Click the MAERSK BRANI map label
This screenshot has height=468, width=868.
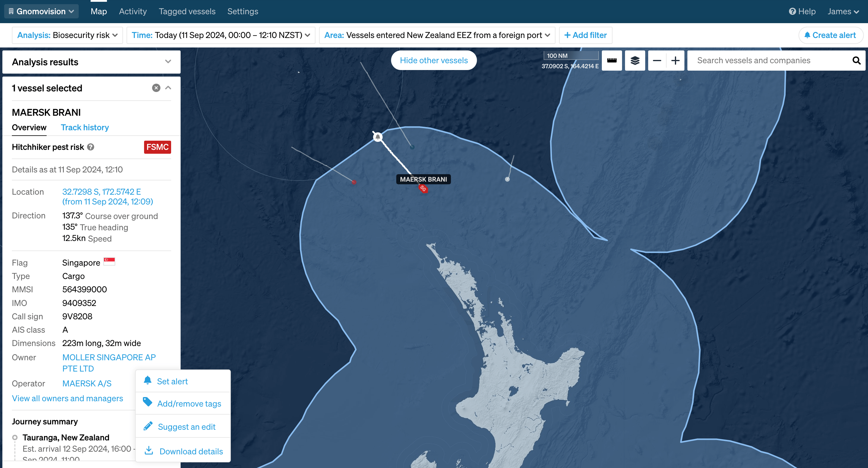[x=423, y=179]
